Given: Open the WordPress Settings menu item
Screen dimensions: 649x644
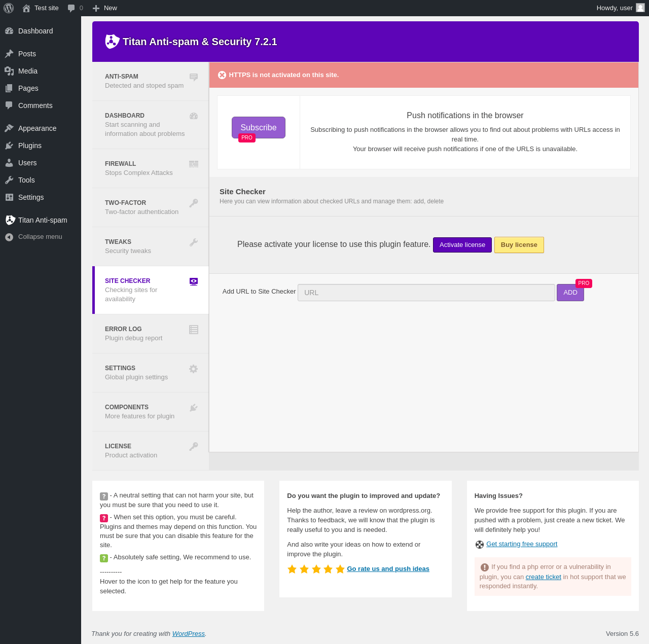Looking at the screenshot, I should (x=41, y=197).
